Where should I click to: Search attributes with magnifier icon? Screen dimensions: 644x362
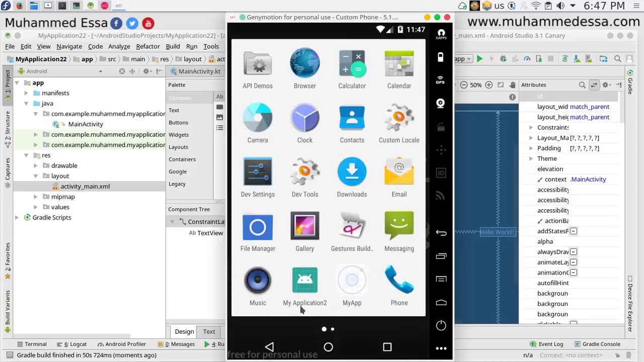point(582,85)
